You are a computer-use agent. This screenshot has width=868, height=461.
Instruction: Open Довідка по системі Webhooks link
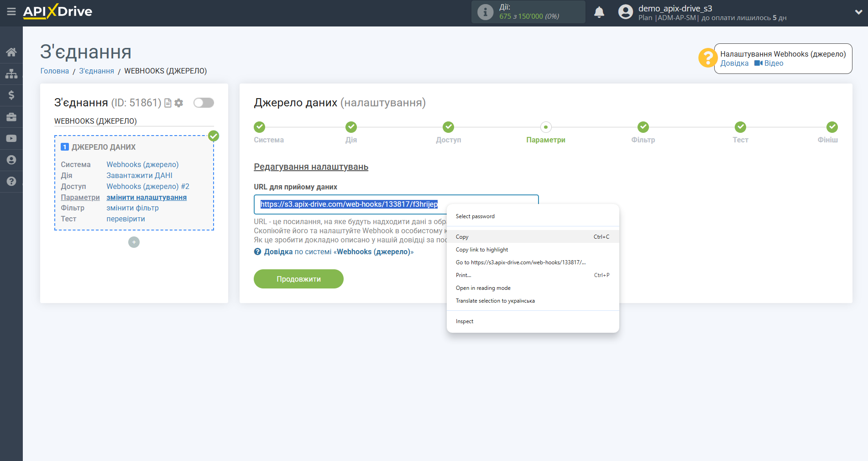(339, 251)
